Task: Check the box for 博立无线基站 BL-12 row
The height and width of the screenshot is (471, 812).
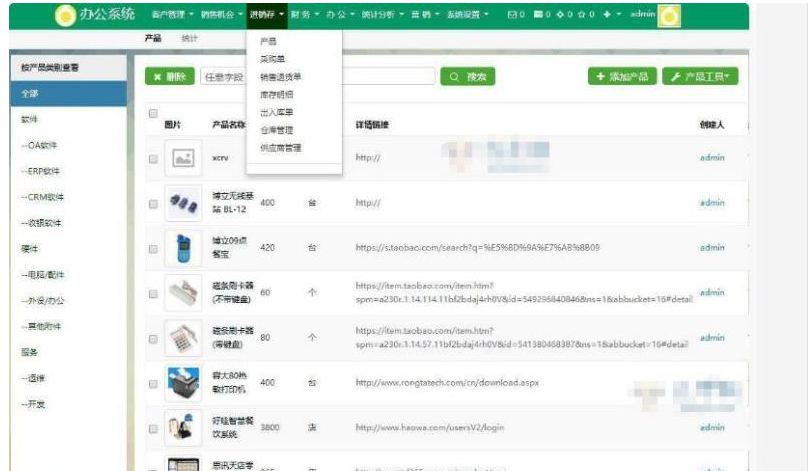Action: [153, 203]
